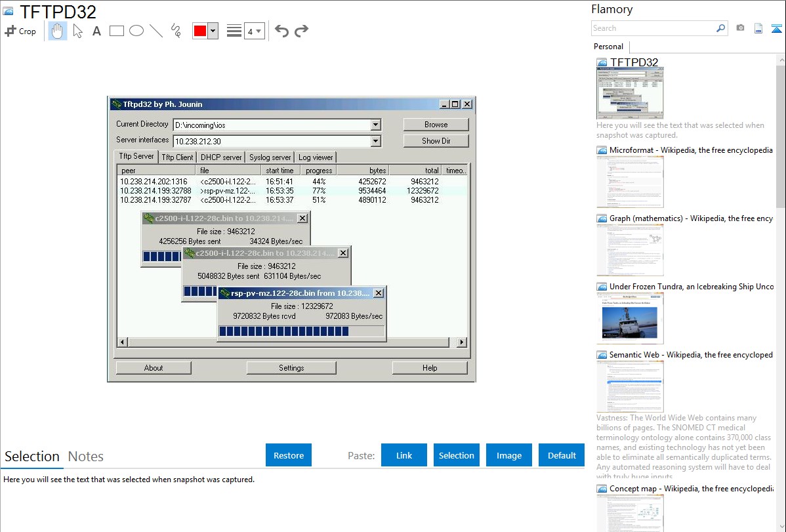Click the red color swatch
Screen dimensions: 786x532
(200, 31)
